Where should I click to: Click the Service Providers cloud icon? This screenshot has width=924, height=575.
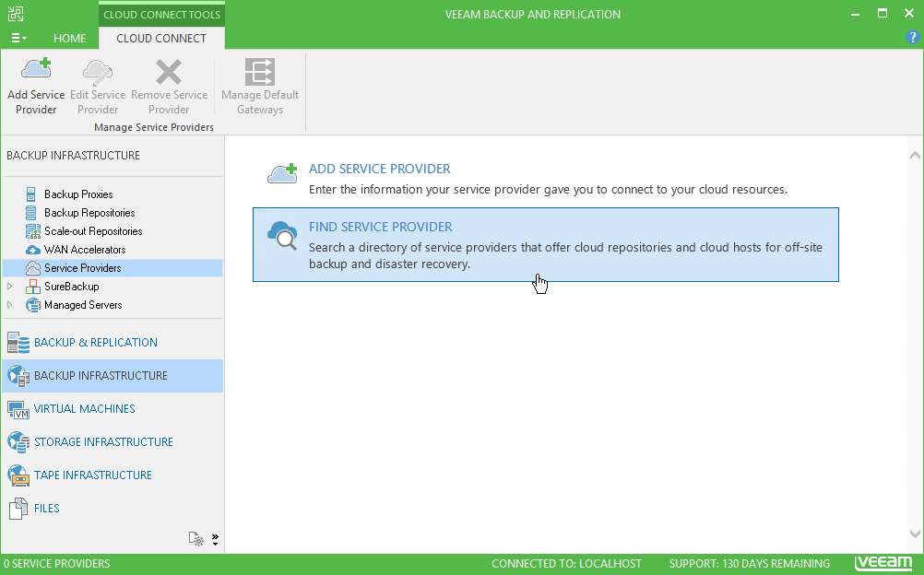[33, 268]
